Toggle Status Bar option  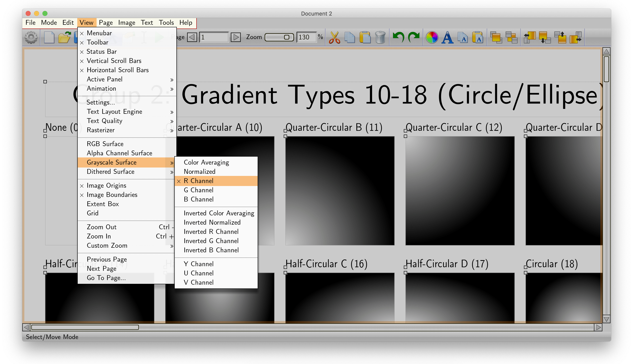click(127, 51)
